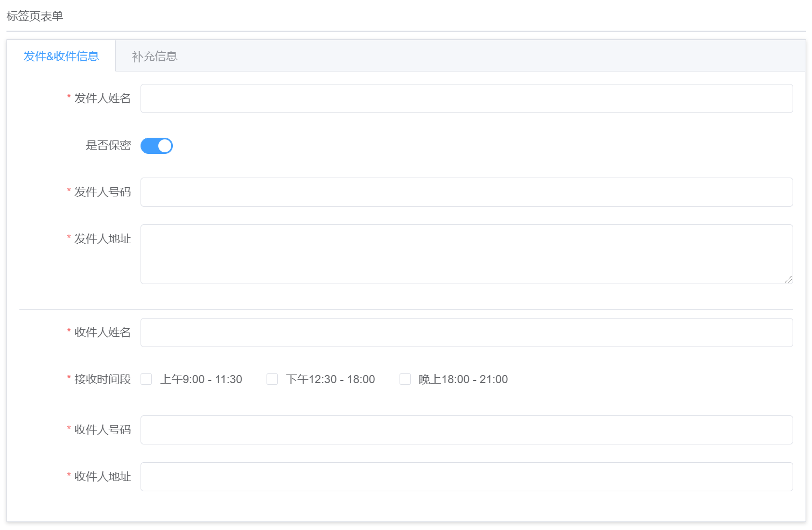Viewport: 812px width, 530px height.
Task: Check the 上午9:00 - 11:30 checkbox
Action: (x=146, y=379)
